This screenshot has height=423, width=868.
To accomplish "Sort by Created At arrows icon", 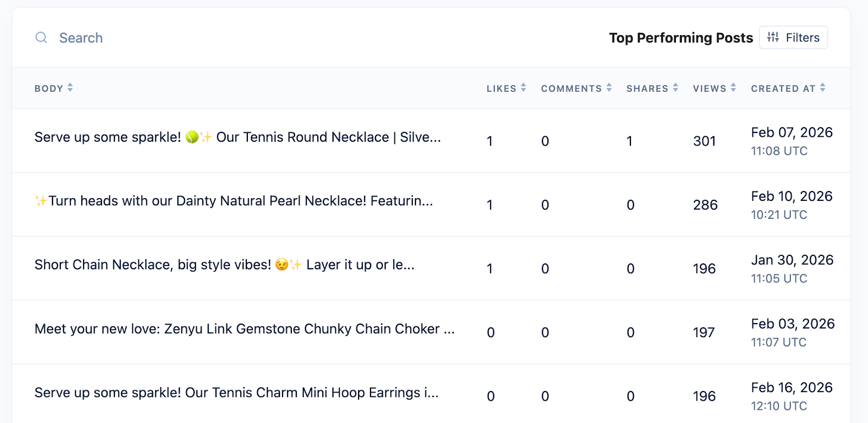I will [823, 87].
